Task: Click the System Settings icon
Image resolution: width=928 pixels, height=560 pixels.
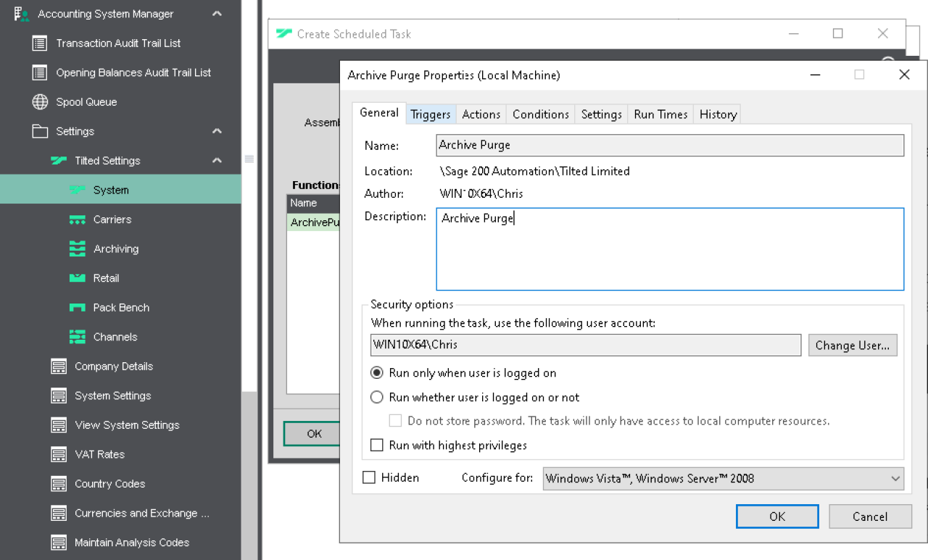Action: (59, 396)
